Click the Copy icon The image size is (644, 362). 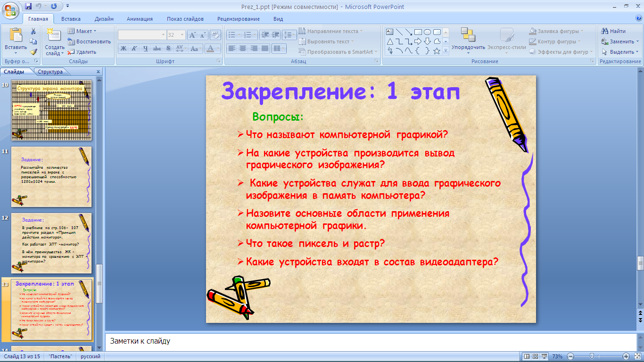pos(33,41)
